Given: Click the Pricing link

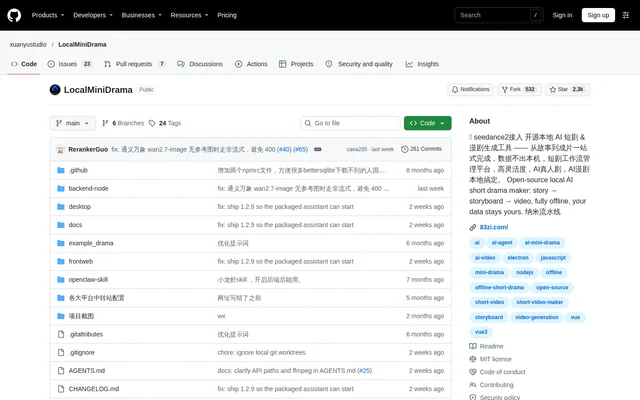Looking at the screenshot, I should click(227, 15).
